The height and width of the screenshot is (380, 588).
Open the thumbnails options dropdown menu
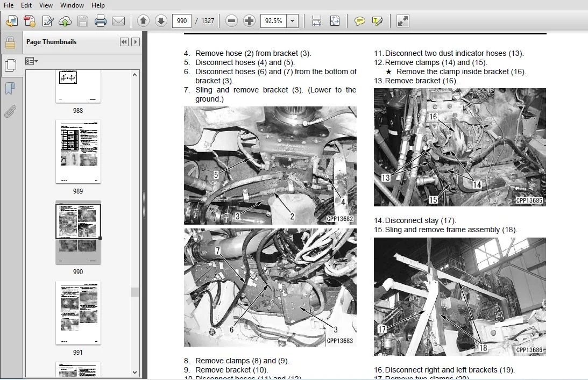click(x=32, y=61)
